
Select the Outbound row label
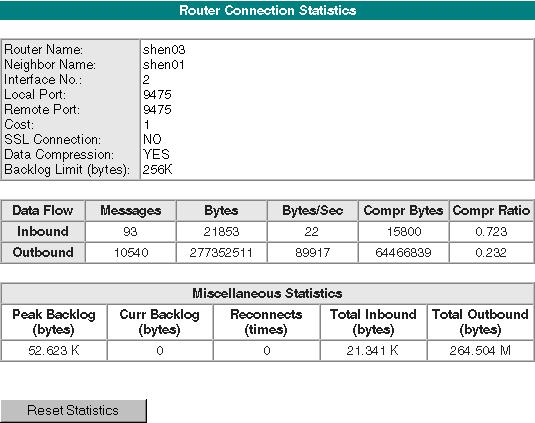coord(43,252)
